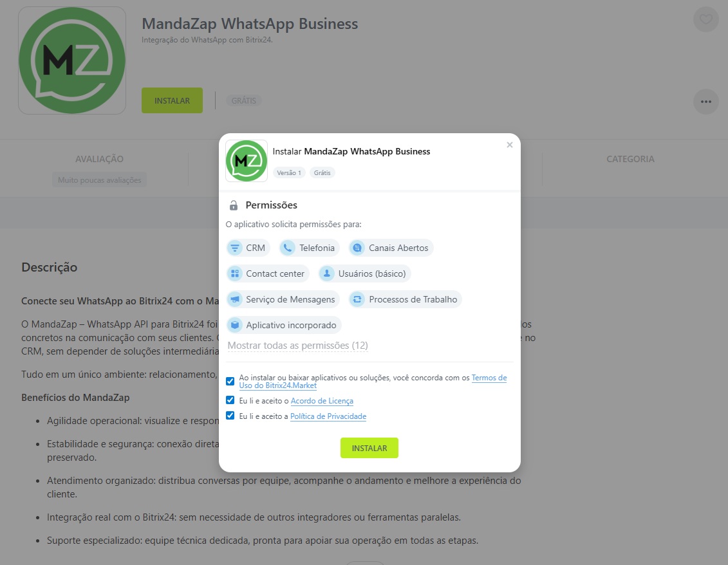Click the Serviço de Mensagens megaphone icon
The image size is (728, 565).
point(235,299)
